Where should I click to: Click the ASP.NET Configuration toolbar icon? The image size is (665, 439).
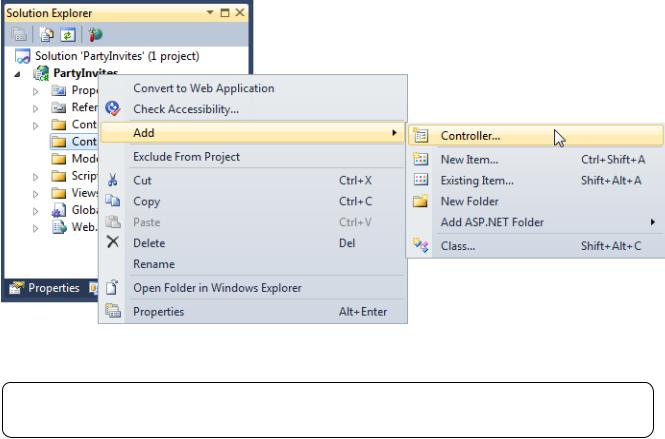[95, 35]
